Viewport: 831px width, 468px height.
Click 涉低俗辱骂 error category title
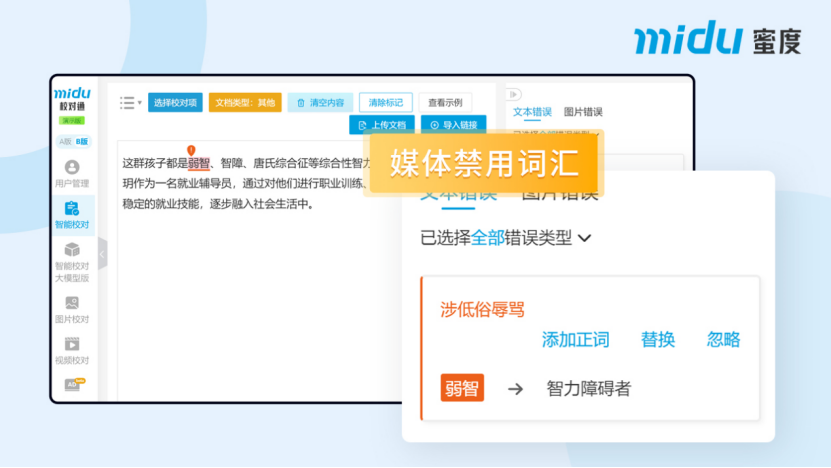(x=482, y=310)
